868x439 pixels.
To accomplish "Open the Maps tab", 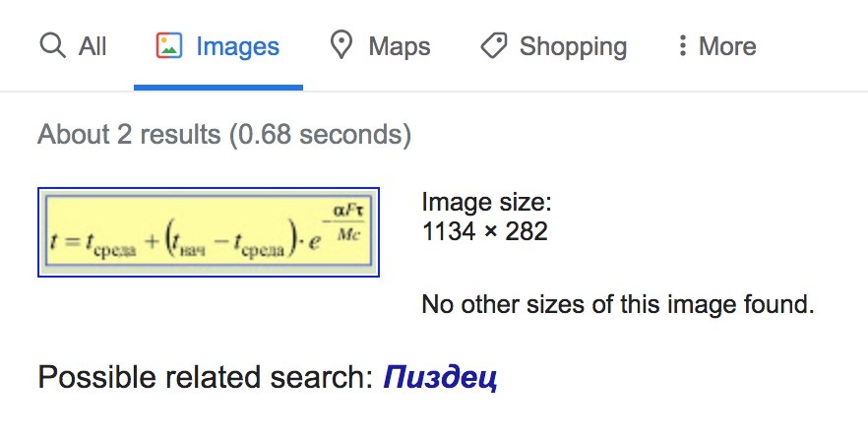I will click(399, 46).
